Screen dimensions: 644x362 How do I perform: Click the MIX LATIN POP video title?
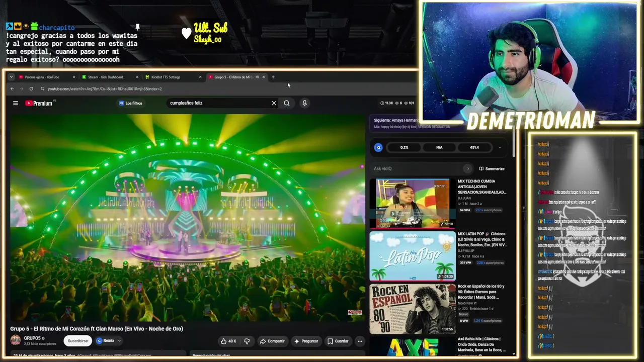click(x=482, y=239)
